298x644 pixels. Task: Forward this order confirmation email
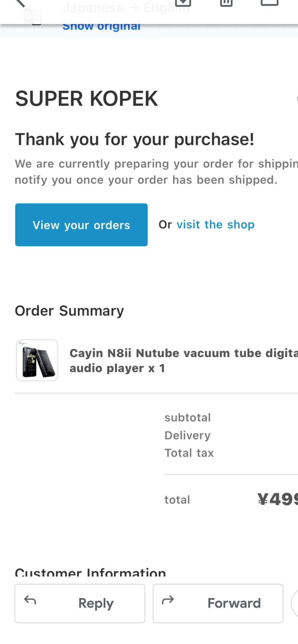point(218,603)
